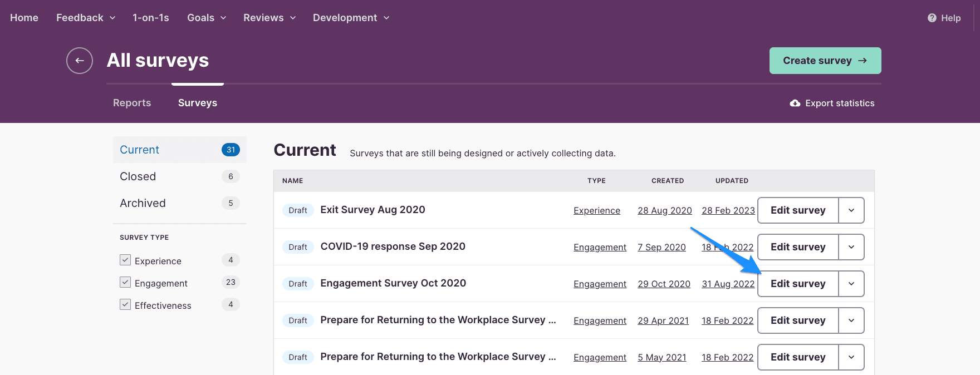Switch to the Reports tab

[x=132, y=103]
